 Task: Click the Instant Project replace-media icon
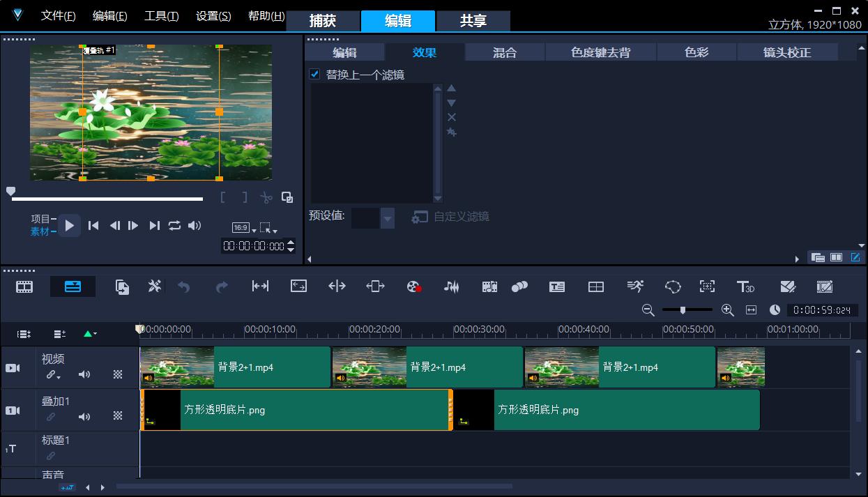pyautogui.click(x=123, y=286)
